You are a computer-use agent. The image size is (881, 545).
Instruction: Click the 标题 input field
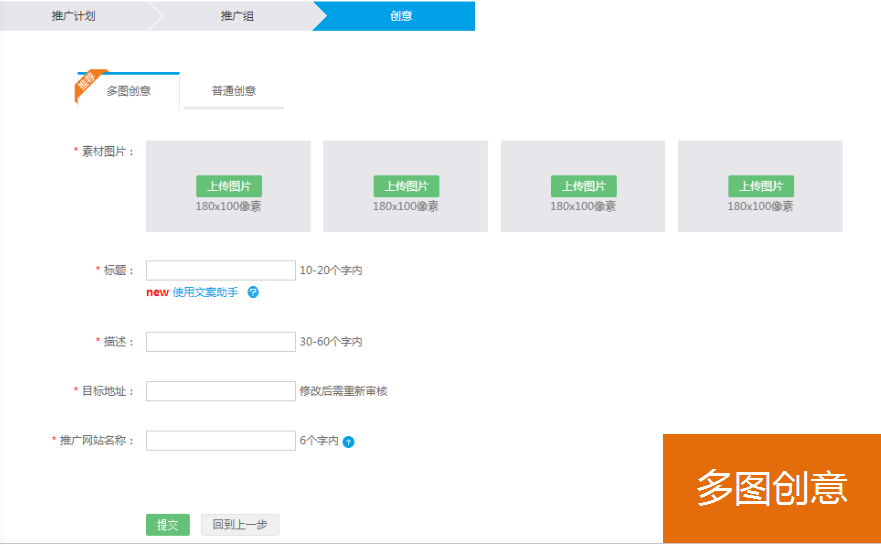click(221, 271)
